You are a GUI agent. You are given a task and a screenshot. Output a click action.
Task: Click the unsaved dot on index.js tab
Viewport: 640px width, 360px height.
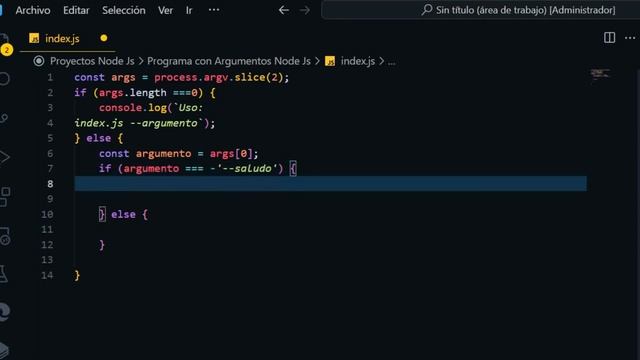[x=104, y=38]
